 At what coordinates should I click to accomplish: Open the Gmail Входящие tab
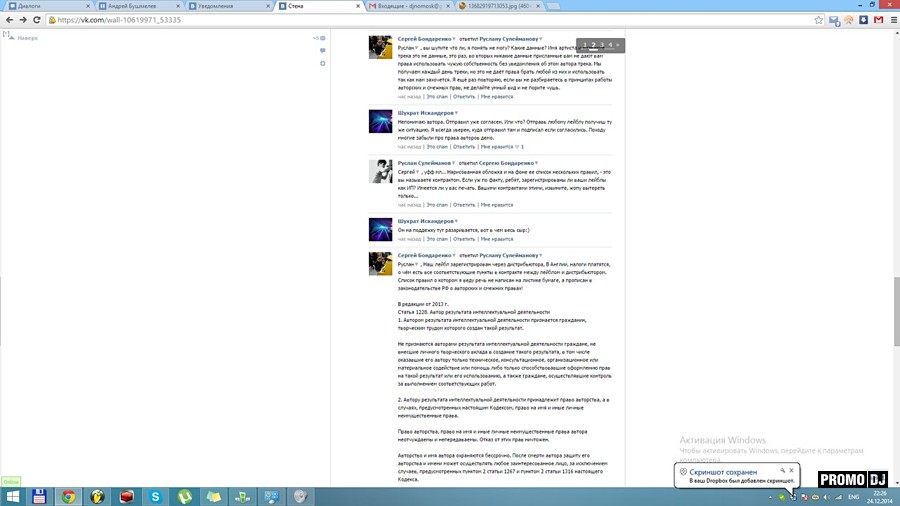pyautogui.click(x=405, y=5)
